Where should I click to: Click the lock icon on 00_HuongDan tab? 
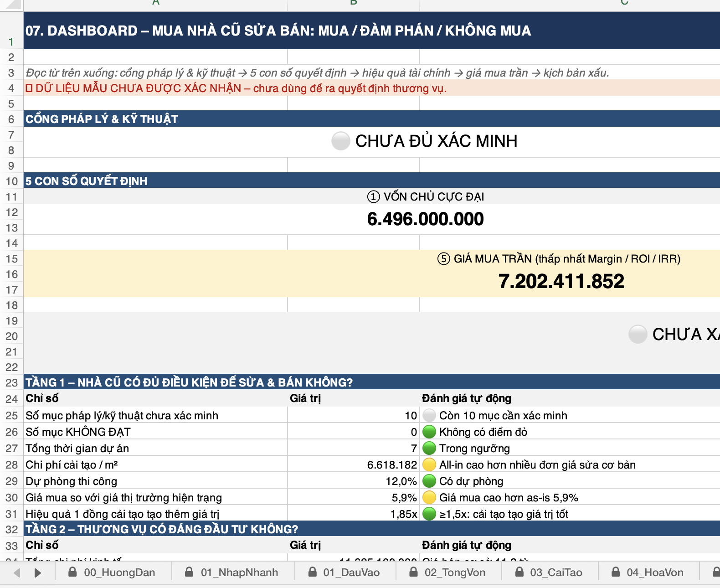[x=72, y=572]
